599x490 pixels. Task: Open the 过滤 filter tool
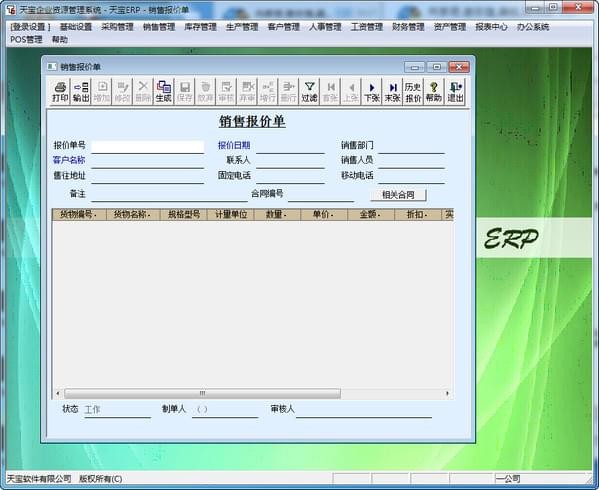309,92
